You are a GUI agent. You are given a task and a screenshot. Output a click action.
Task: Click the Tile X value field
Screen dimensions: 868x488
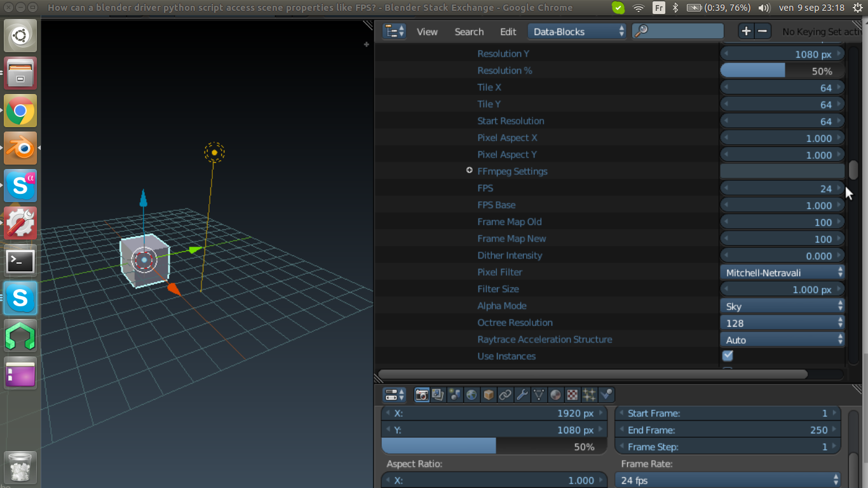[782, 88]
